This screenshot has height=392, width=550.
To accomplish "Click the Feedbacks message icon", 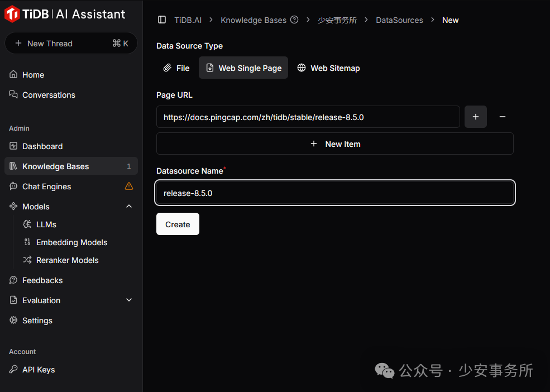I will coord(13,280).
